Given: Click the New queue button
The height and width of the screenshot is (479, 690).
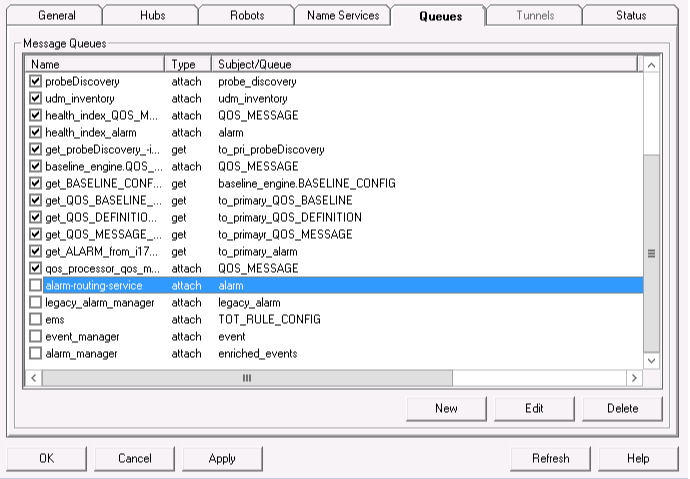Looking at the screenshot, I should [446, 408].
